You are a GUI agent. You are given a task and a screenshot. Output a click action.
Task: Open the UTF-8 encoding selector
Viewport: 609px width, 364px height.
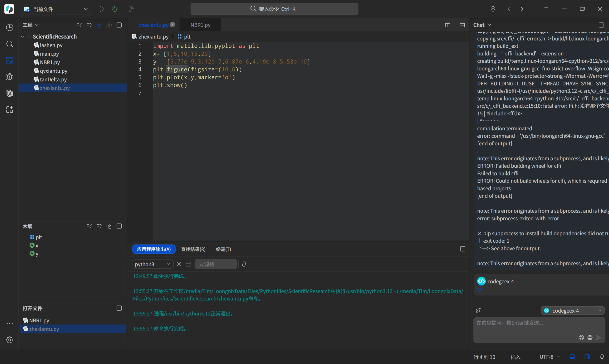click(549, 357)
